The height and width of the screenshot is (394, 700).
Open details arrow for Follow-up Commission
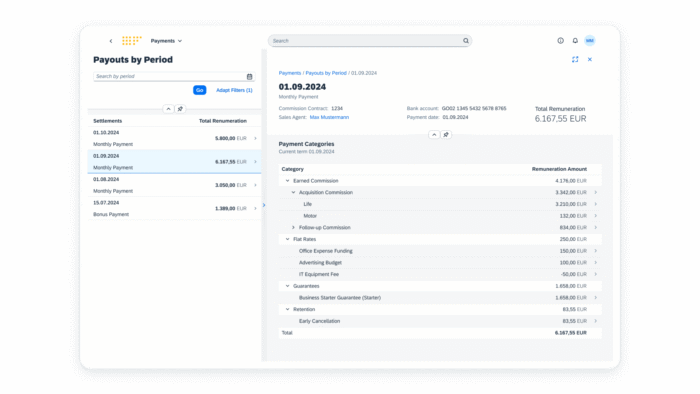pos(596,228)
